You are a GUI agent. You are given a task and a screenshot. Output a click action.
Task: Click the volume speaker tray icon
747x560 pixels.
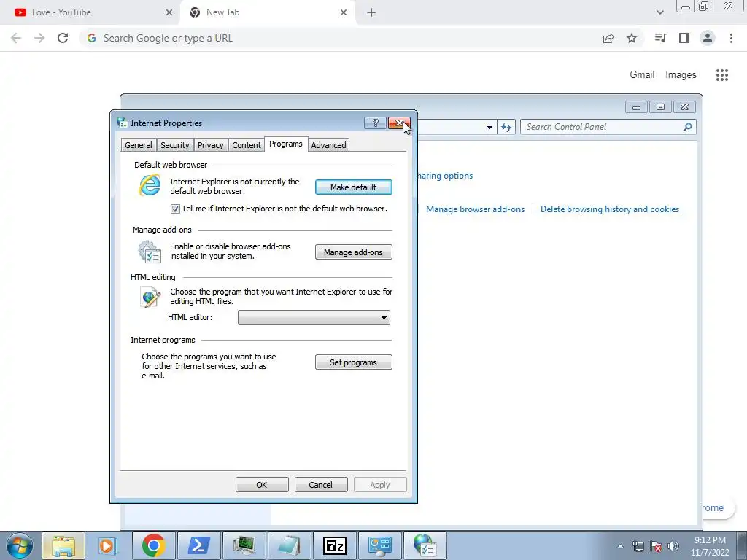click(x=673, y=546)
